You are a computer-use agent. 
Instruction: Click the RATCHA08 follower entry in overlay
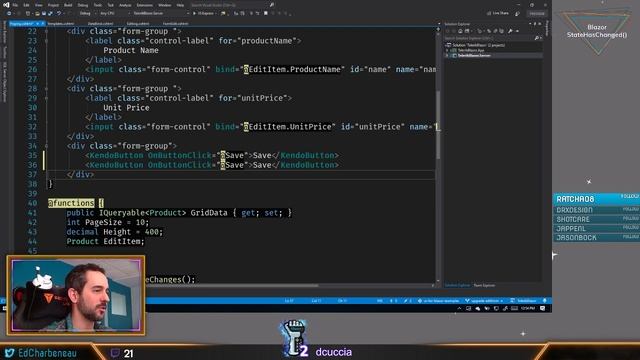click(596, 199)
